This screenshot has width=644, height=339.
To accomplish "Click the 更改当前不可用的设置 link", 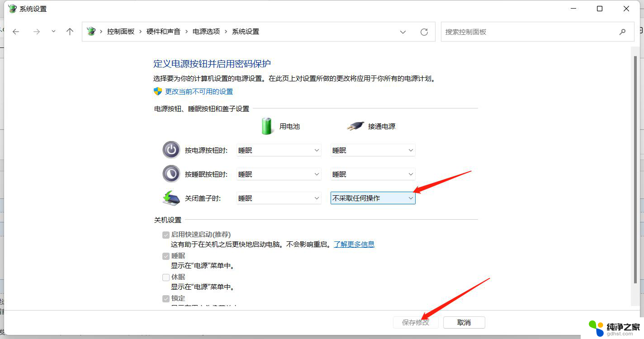I will pyautogui.click(x=199, y=91).
